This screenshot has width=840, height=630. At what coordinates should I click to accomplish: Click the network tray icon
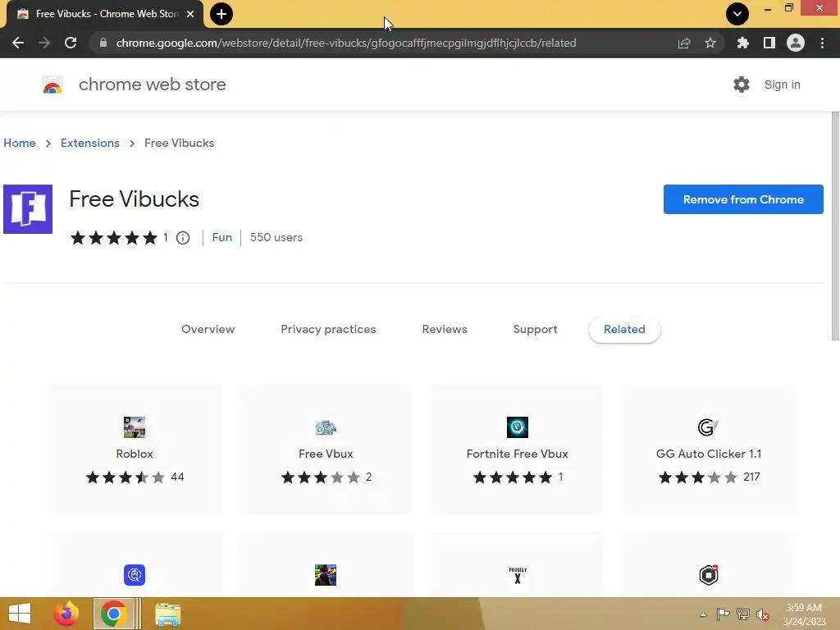[x=743, y=614]
